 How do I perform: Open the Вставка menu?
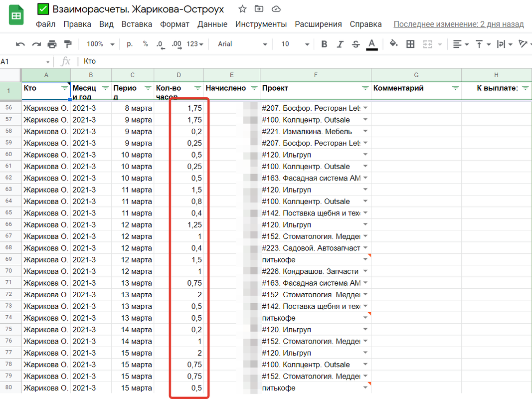[137, 24]
